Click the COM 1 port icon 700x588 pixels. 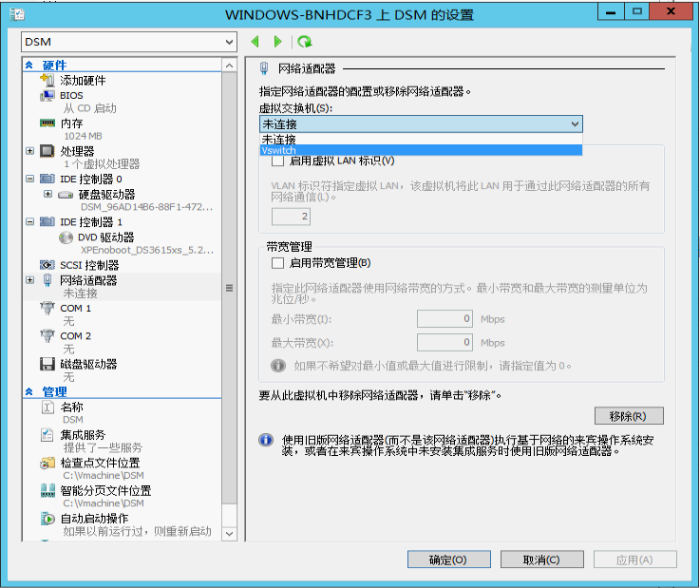[x=47, y=308]
